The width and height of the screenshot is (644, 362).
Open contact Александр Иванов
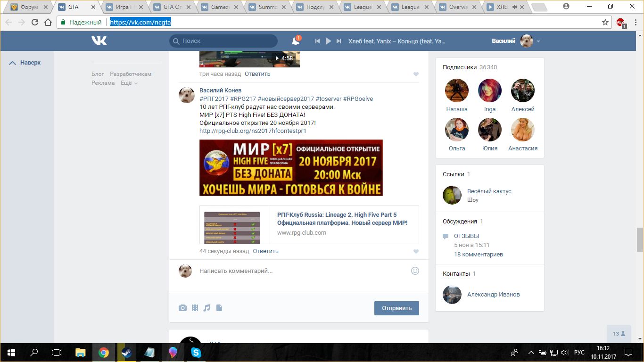pyautogui.click(x=494, y=295)
